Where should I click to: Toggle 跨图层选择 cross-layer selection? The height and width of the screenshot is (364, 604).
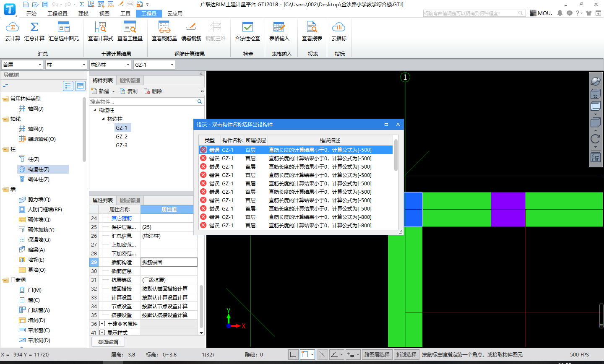tap(377, 354)
